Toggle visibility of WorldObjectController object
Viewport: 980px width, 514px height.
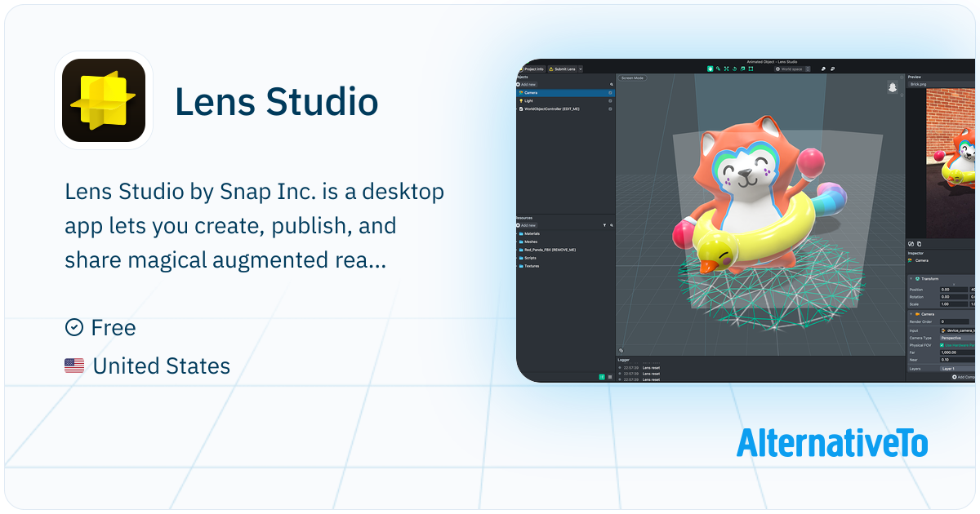coord(610,109)
